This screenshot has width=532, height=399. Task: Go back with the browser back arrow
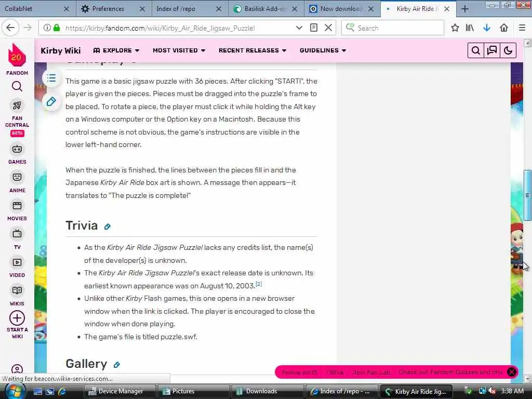coord(10,28)
